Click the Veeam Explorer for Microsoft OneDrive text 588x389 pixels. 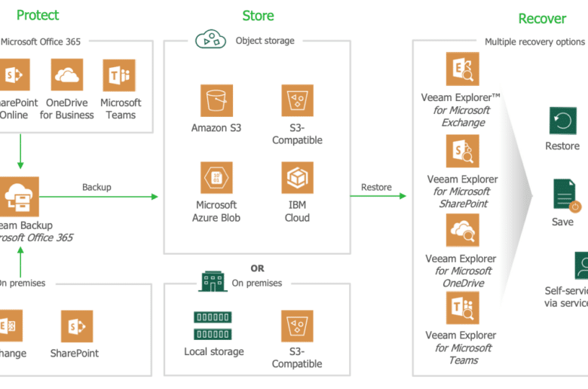(x=461, y=271)
